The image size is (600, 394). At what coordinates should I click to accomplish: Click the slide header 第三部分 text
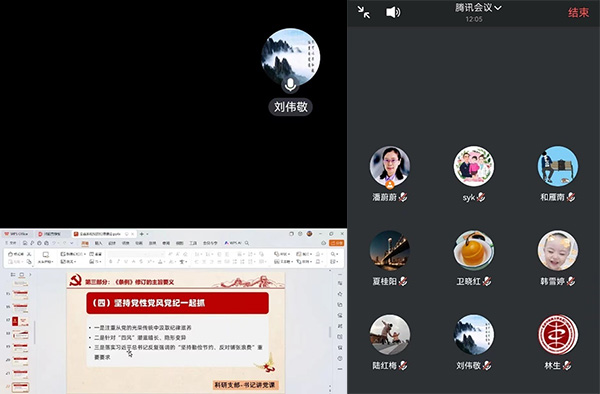129,282
